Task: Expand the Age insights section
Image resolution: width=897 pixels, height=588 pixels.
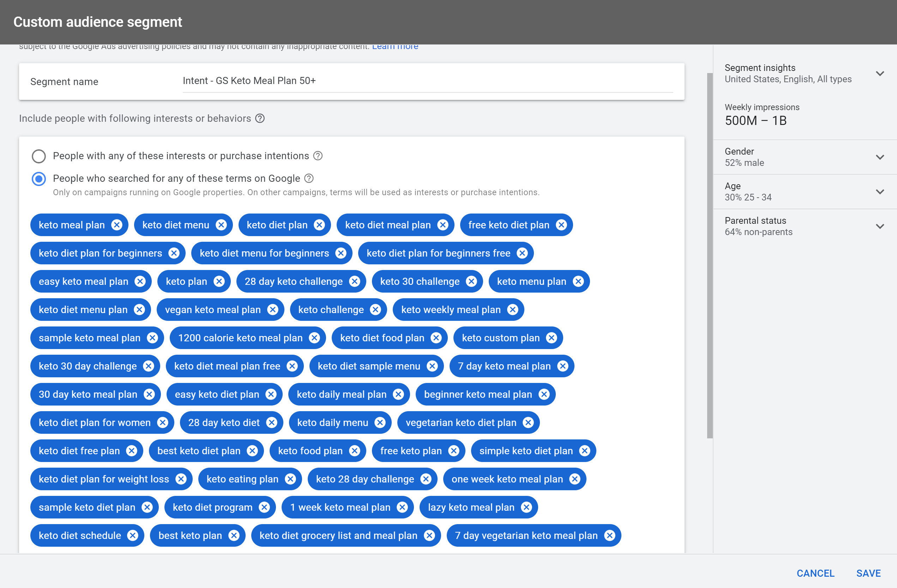Action: point(880,192)
